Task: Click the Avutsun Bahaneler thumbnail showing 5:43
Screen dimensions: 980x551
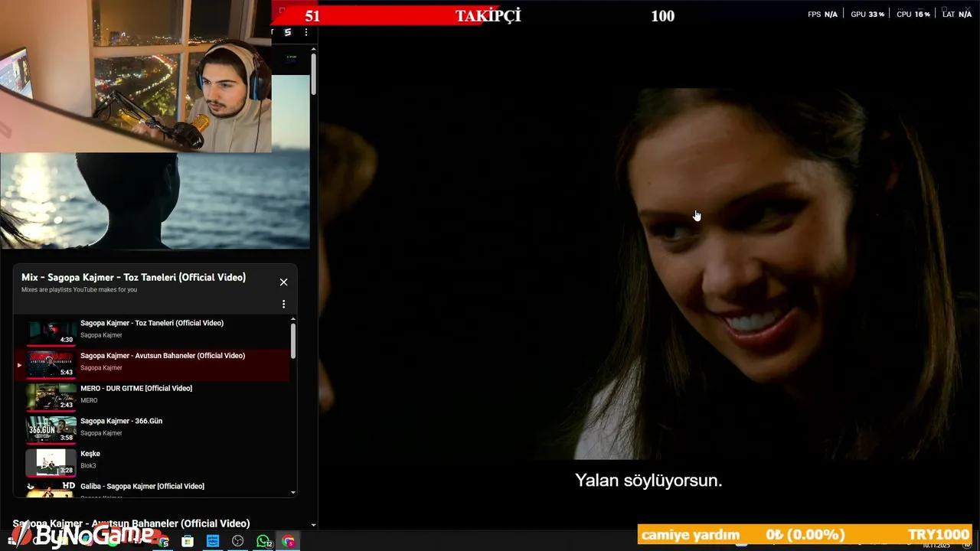Action: click(x=51, y=364)
